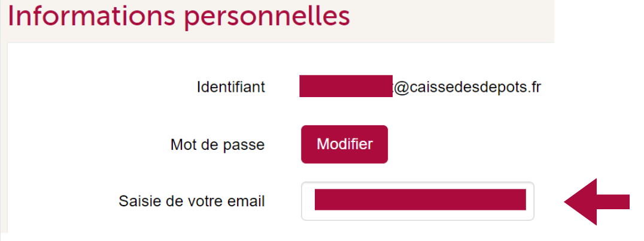The height and width of the screenshot is (241, 644).
Task: Click the Saisie de votre email label
Action: point(192,201)
